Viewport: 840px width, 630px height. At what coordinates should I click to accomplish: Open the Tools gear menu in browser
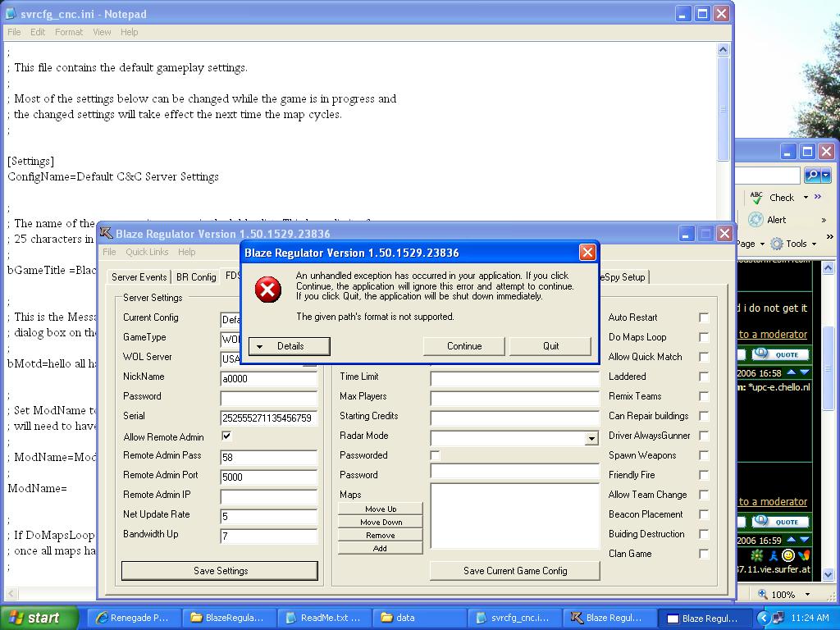[x=793, y=244]
